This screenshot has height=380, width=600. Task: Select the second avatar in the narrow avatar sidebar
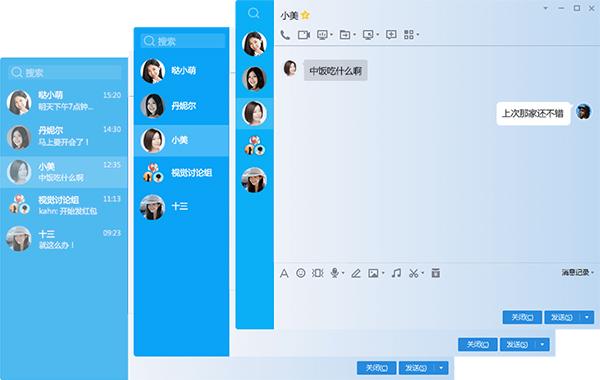pyautogui.click(x=254, y=78)
